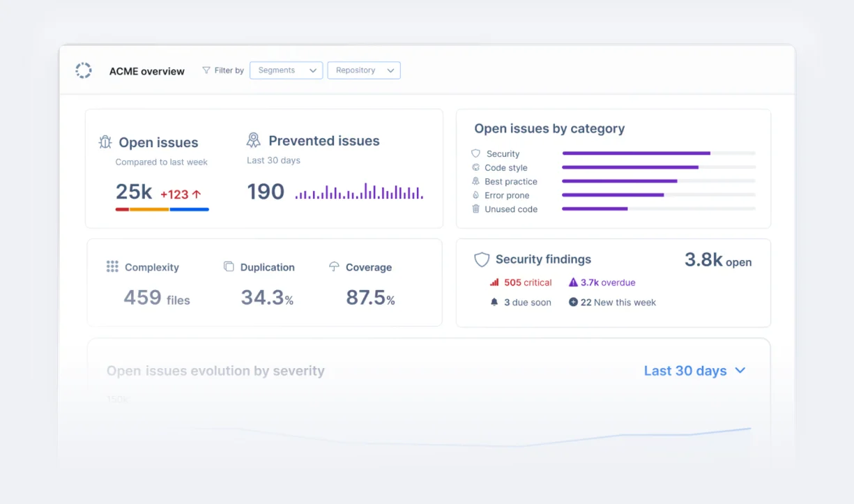Click the red segment of severity bar
The image size is (854, 504).
pos(122,209)
